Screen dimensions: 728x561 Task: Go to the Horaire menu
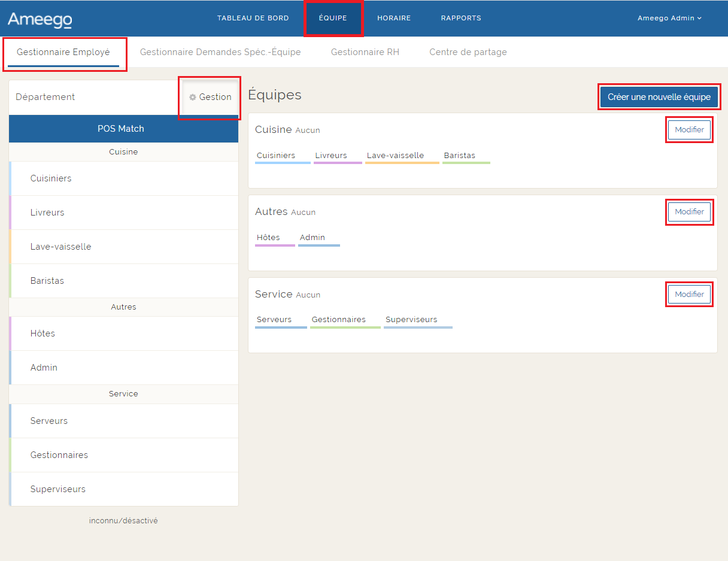(x=393, y=18)
